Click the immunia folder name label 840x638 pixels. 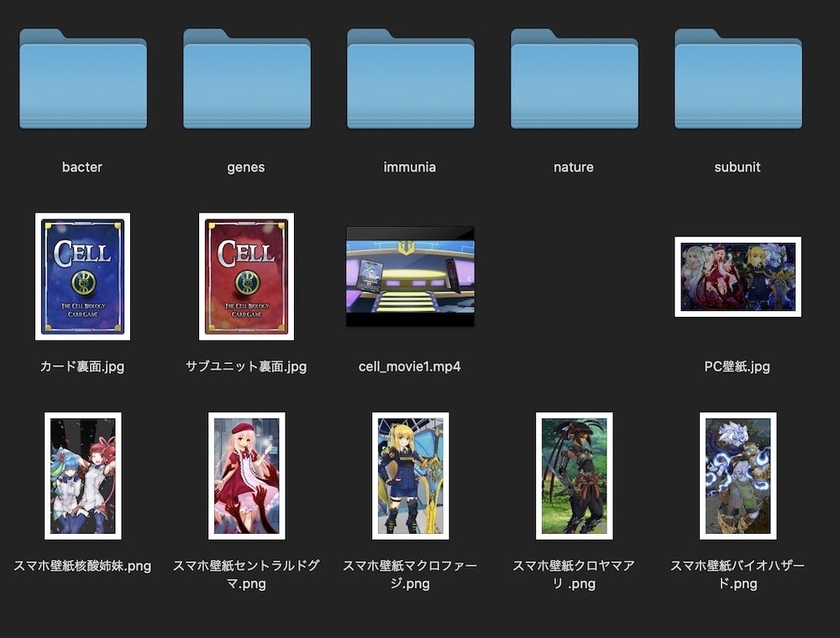[x=410, y=167]
